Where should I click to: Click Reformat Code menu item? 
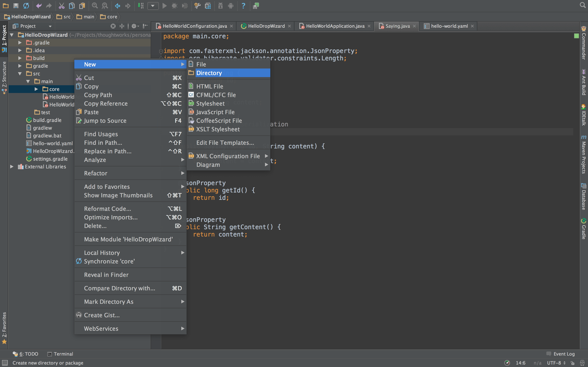(x=107, y=208)
